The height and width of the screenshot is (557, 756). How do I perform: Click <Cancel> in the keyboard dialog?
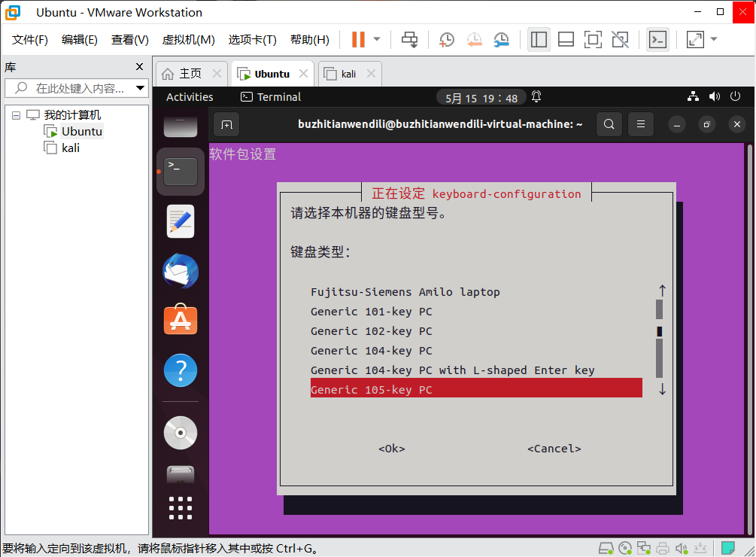click(554, 448)
